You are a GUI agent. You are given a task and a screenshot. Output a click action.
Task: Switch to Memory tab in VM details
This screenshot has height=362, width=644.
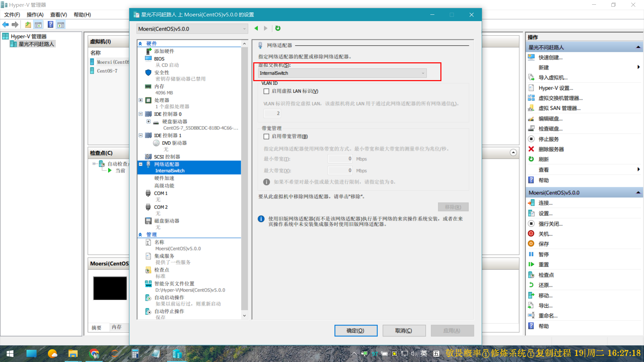[x=117, y=327]
